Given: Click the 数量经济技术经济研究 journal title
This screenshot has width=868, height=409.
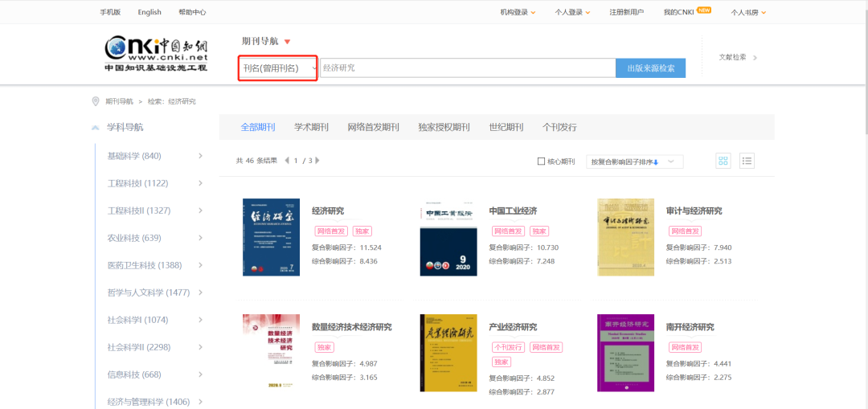Looking at the screenshot, I should (x=352, y=327).
